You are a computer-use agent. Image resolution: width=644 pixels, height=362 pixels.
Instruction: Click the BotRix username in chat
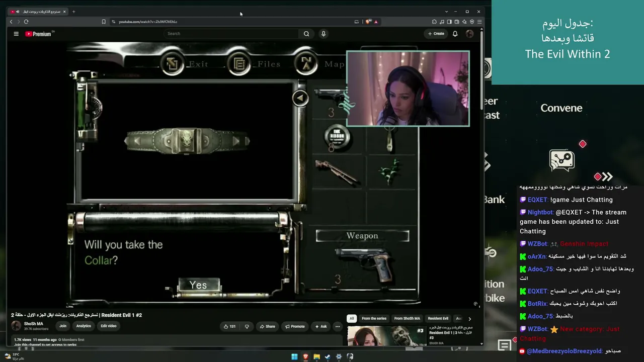[537, 304]
